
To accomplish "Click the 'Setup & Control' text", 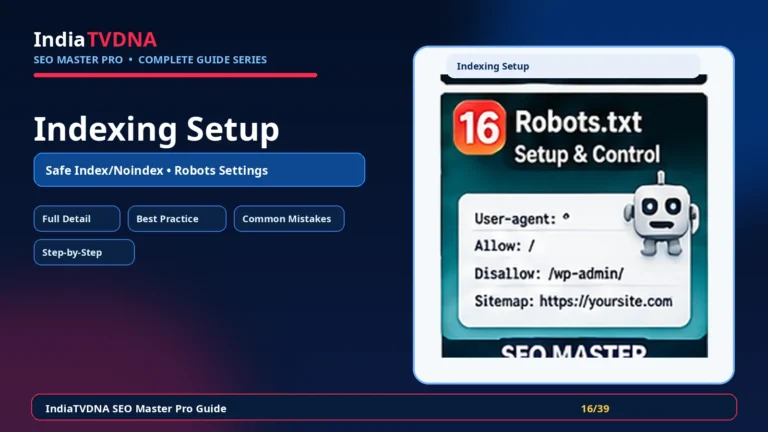I will (x=587, y=154).
